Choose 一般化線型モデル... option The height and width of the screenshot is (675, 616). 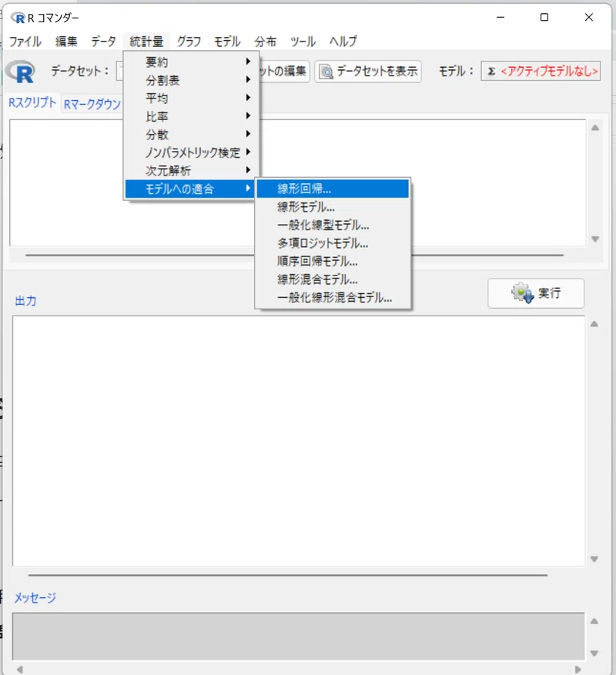pos(333,225)
